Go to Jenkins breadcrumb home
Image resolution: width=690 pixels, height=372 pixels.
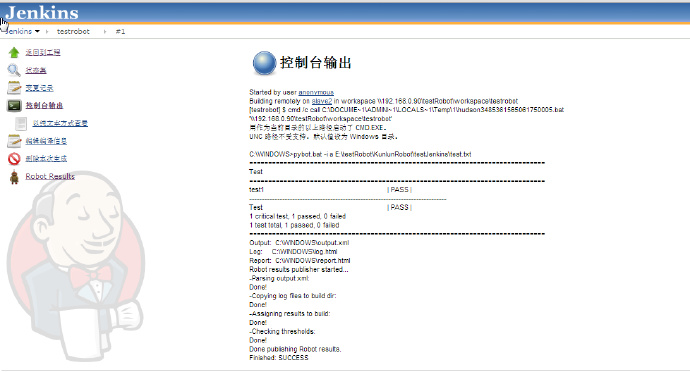point(19,31)
